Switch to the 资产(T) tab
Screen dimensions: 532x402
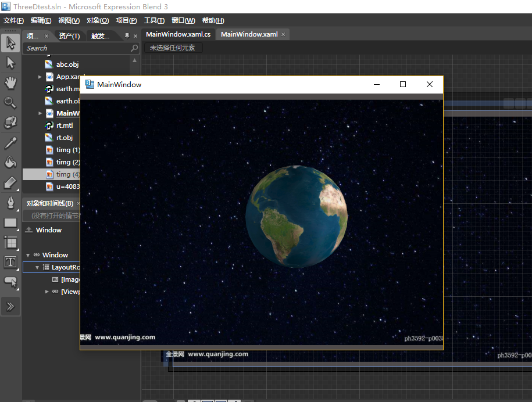click(69, 36)
